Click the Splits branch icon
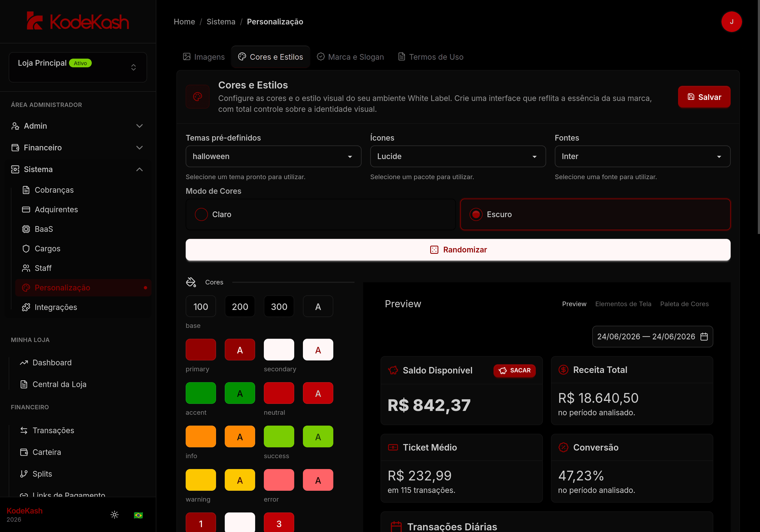760x532 pixels. (24, 474)
